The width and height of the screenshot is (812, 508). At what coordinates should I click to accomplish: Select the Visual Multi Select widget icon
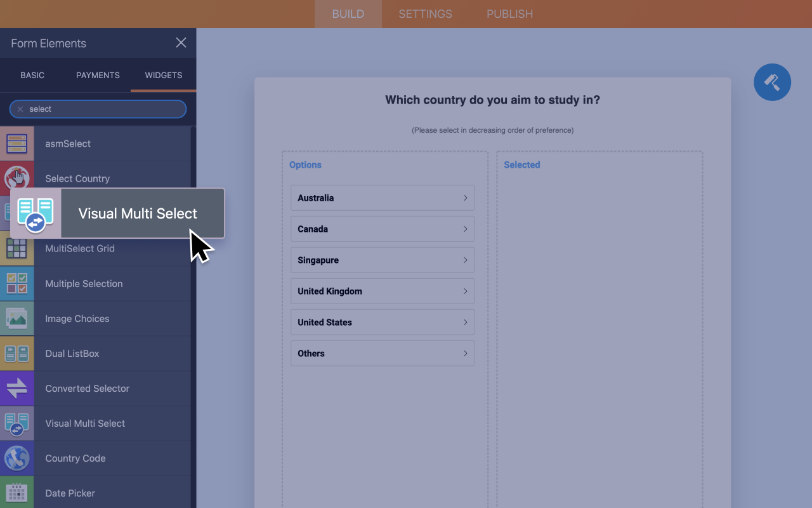(x=16, y=423)
